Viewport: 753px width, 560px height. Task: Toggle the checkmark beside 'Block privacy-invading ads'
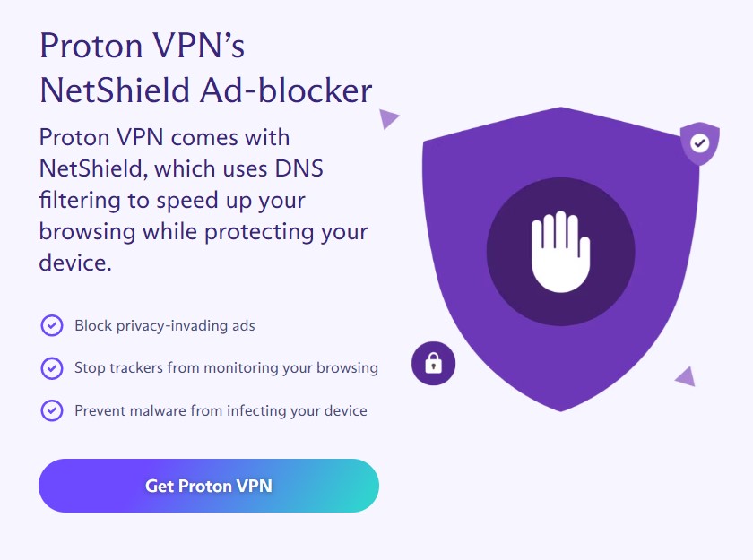pyautogui.click(x=51, y=326)
